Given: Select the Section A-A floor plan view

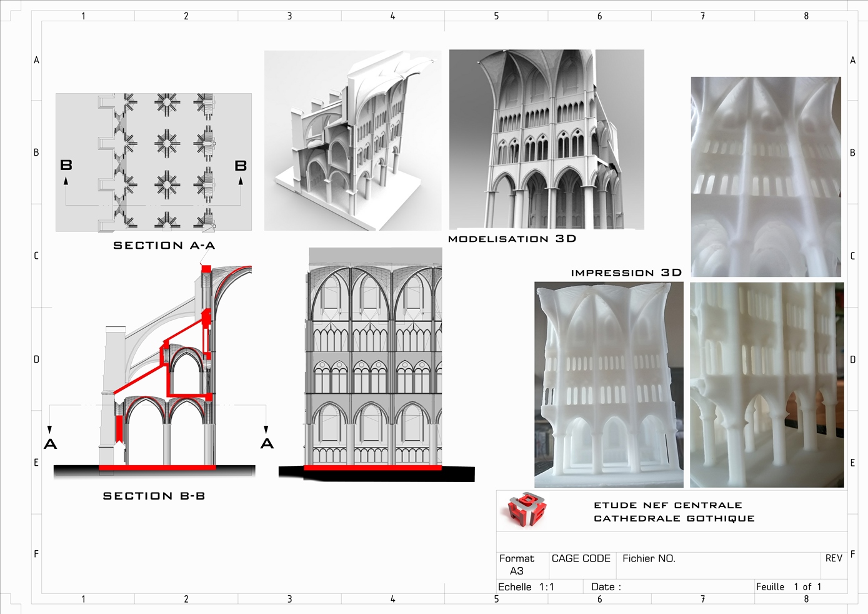Looking at the screenshot, I should point(154,163).
